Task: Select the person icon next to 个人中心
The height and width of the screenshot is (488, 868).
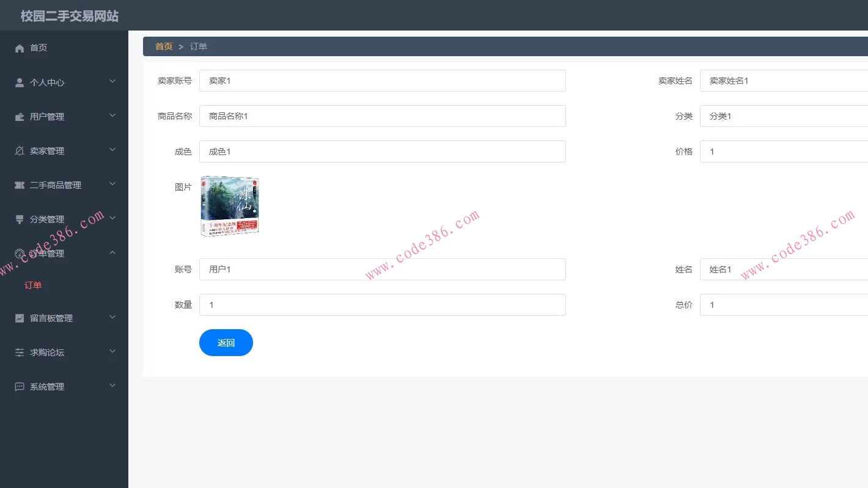Action: [x=19, y=82]
